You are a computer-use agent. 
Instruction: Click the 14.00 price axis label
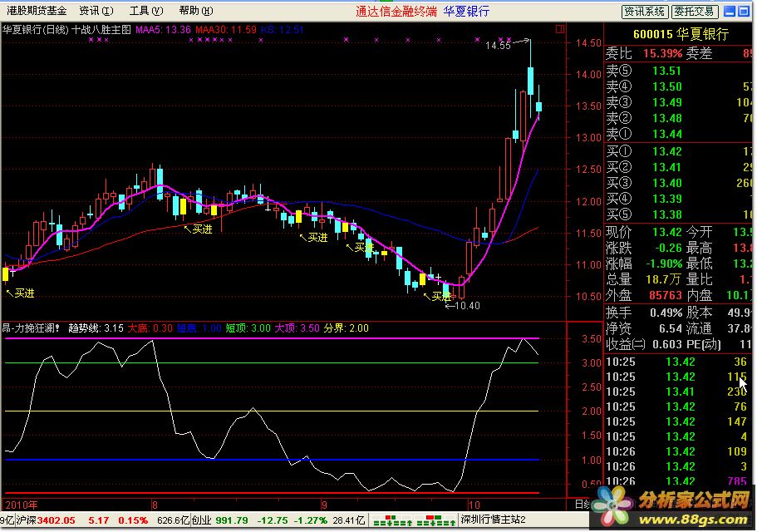(x=588, y=74)
